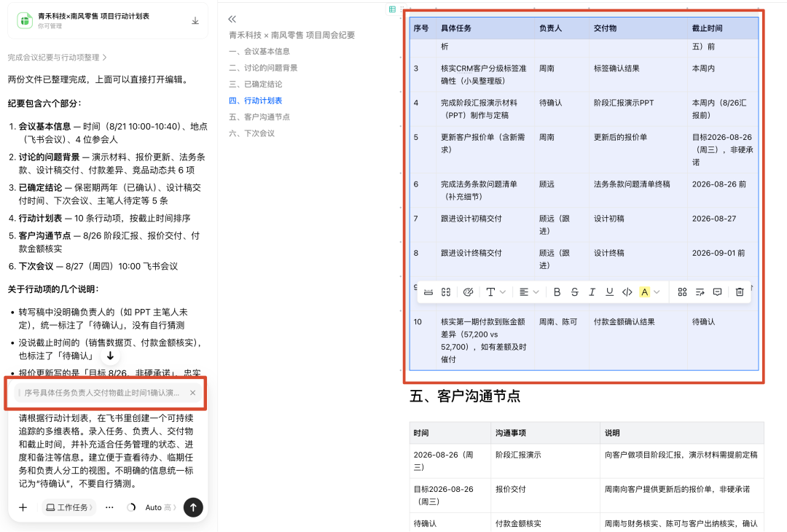Viewport: 787px width, 532px height.
Task: Click outline title 青禾科技 × 南风零售 项目周会纪要
Action: (291, 35)
